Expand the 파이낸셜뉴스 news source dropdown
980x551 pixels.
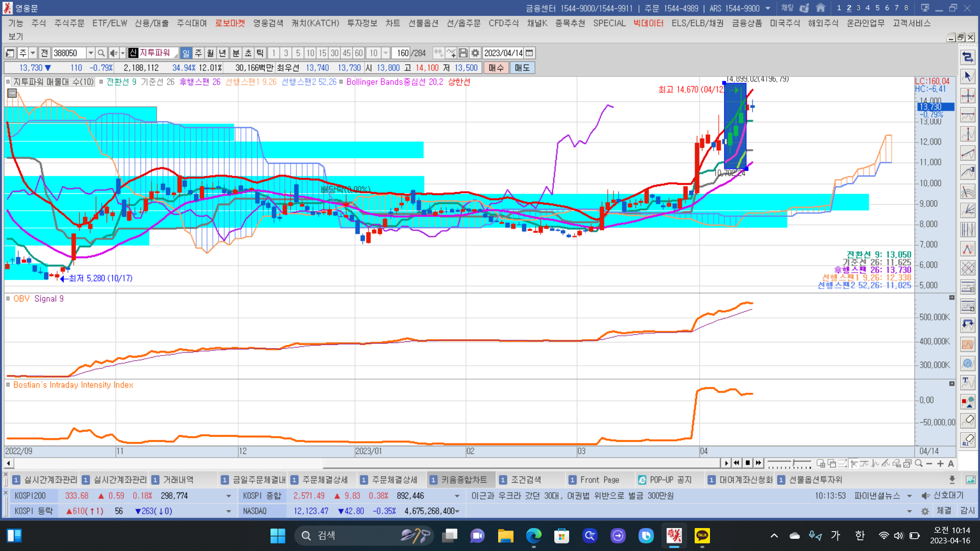[x=909, y=496]
